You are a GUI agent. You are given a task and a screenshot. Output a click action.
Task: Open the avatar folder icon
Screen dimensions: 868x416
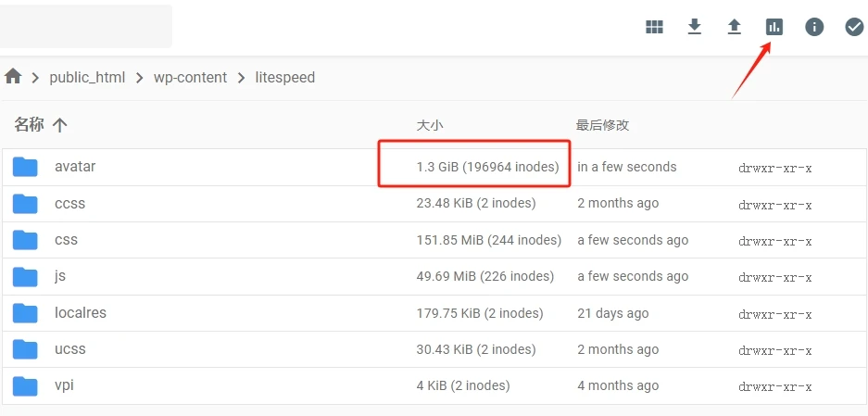pyautogui.click(x=25, y=168)
